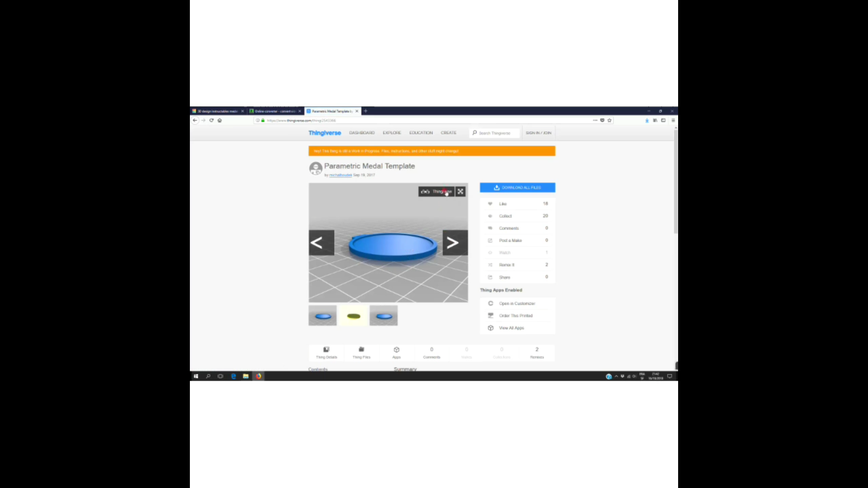Screen dimensions: 868x488
Task: Open the Education menu item
Action: 421,133
